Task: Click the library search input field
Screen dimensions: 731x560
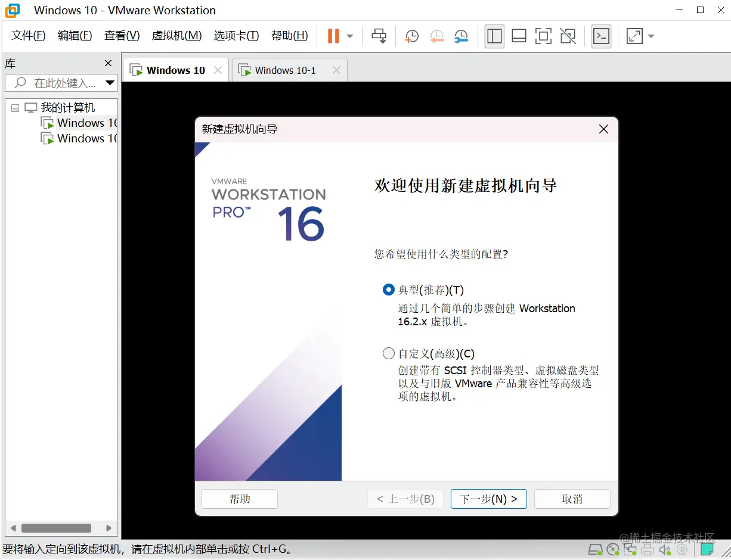Action: pos(60,83)
